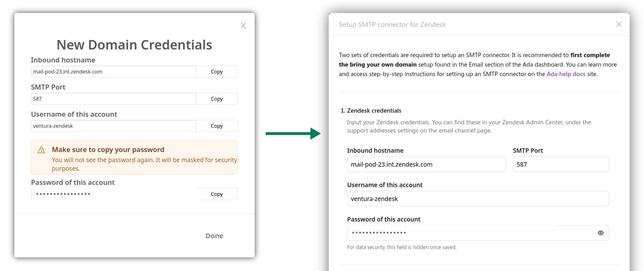Copy the username ventura-zendesk
Screen dimensions: 644x271
point(217,126)
